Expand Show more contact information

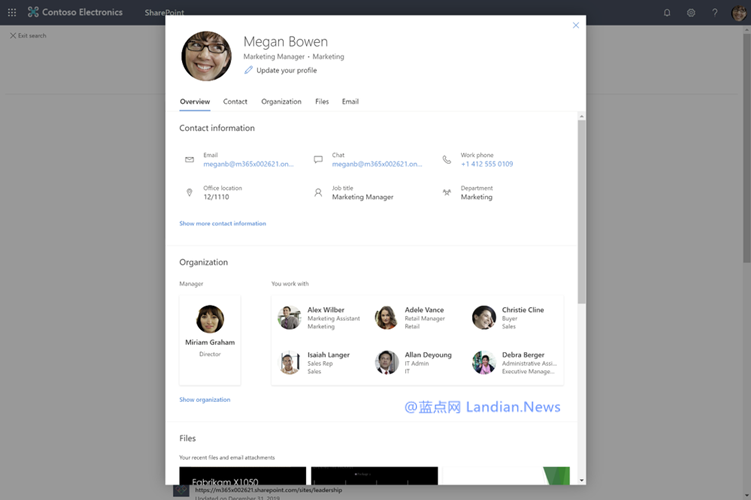coord(222,224)
